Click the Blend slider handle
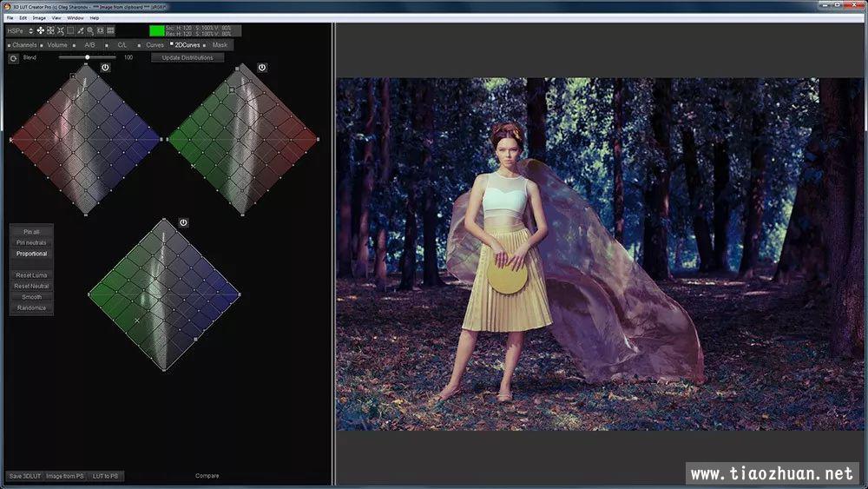 88,57
